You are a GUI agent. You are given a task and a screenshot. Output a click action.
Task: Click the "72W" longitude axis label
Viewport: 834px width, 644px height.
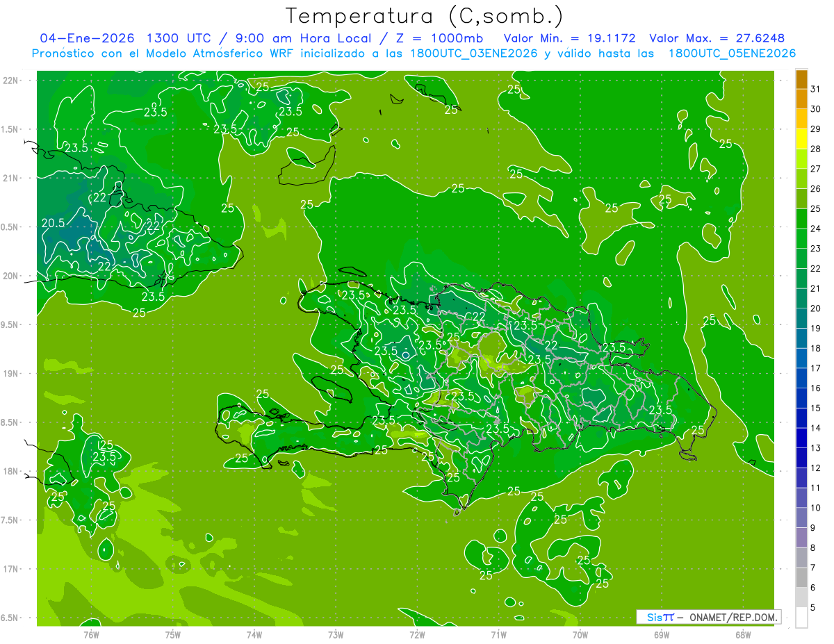[x=417, y=634]
